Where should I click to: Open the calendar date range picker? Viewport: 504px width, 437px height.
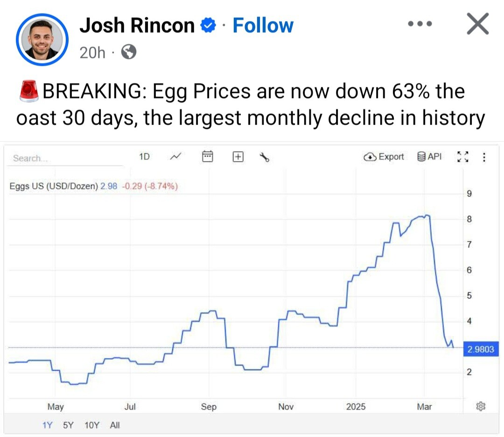[x=207, y=157]
